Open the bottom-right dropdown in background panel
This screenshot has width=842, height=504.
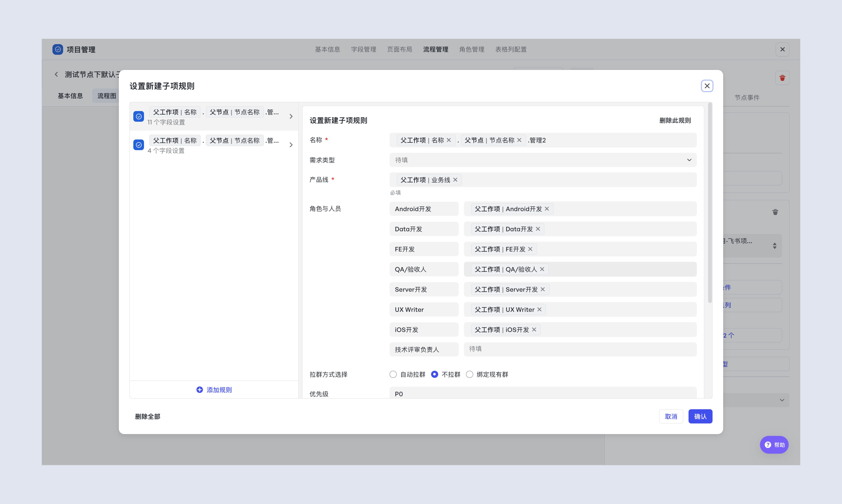756,400
